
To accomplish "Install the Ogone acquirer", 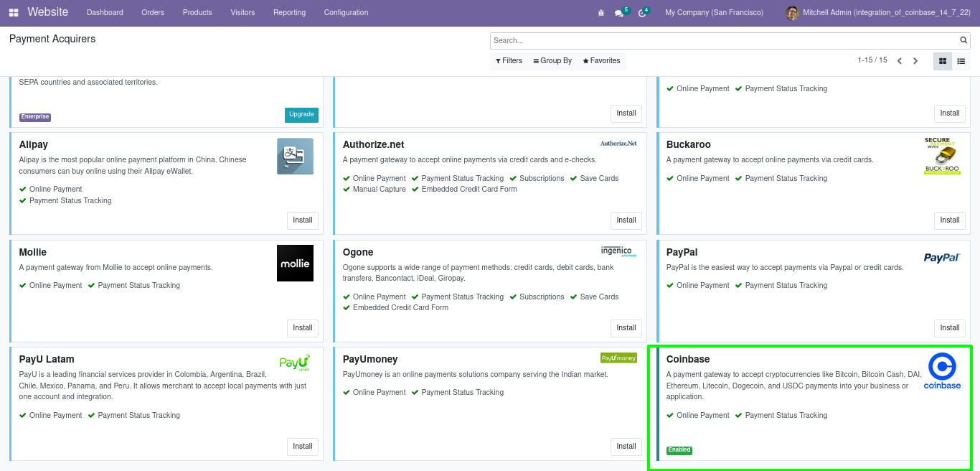I will point(626,328).
